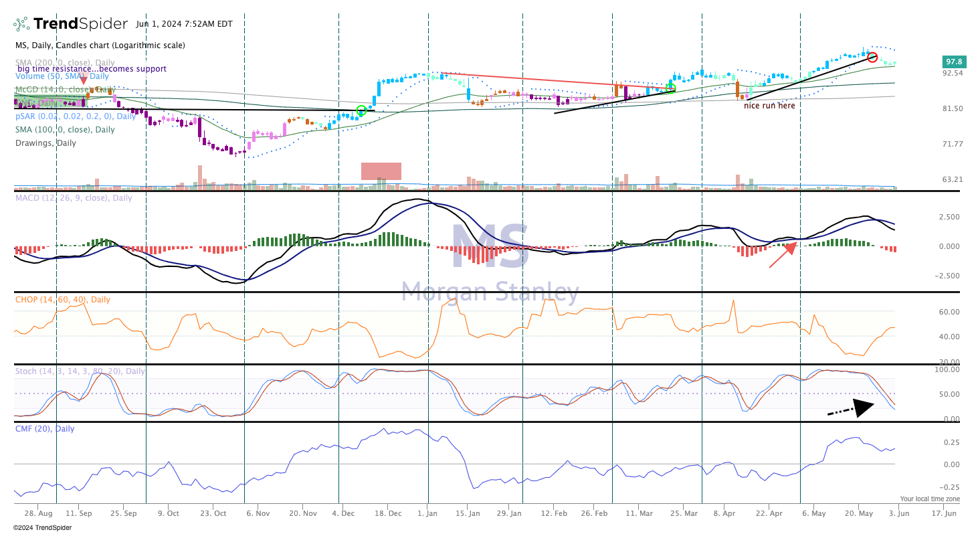The width and height of the screenshot is (980, 534).
Task: Click the 20. Nov date label
Action: pos(303,514)
